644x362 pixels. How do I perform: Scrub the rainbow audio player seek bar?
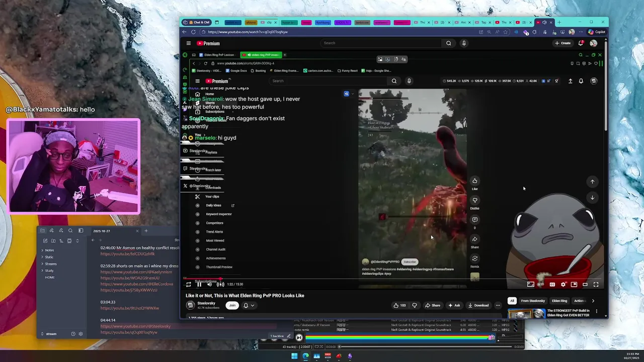coord(399,337)
